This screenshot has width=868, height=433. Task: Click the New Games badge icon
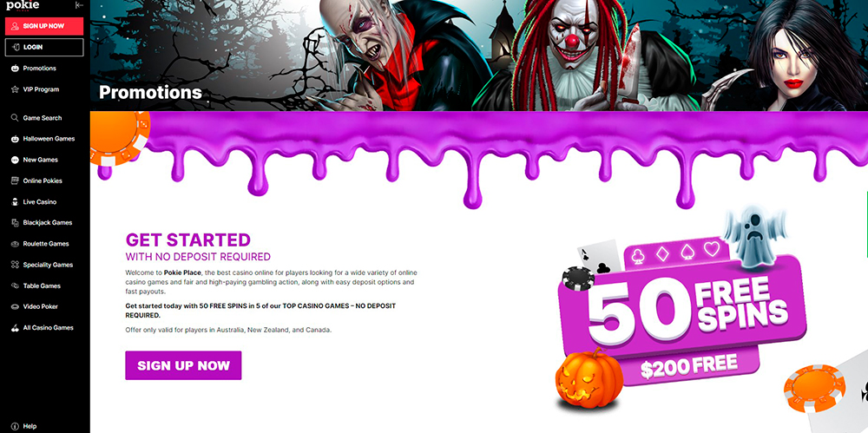(15, 160)
